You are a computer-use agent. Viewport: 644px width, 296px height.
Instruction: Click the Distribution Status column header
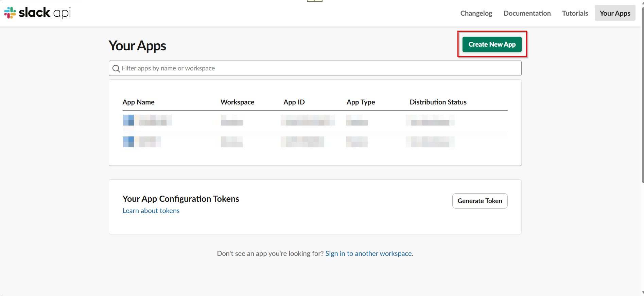pyautogui.click(x=438, y=102)
